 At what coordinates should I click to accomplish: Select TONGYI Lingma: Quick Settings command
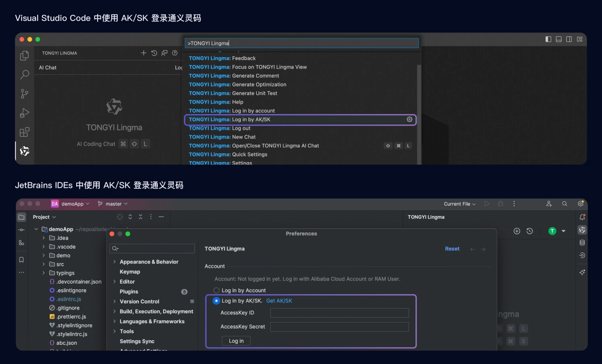coord(300,155)
